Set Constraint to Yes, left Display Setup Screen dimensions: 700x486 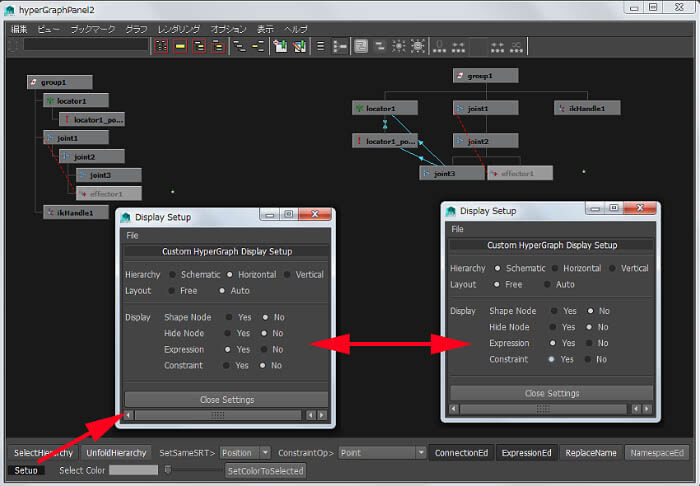coord(226,366)
